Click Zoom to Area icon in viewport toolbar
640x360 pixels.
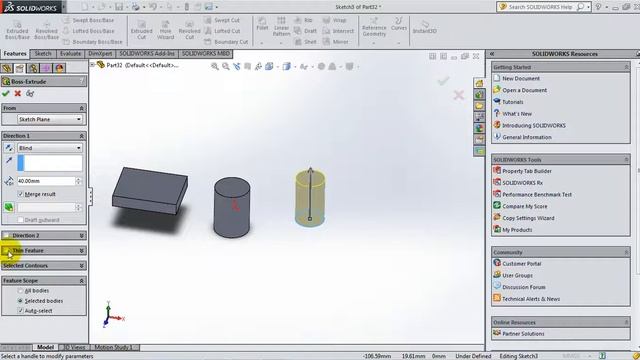click(x=225, y=67)
